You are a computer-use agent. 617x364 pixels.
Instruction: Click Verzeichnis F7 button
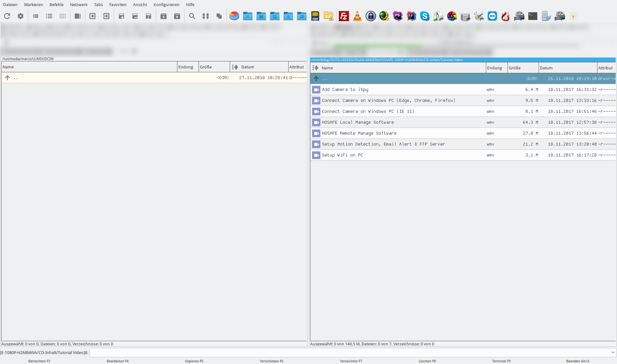351,361
